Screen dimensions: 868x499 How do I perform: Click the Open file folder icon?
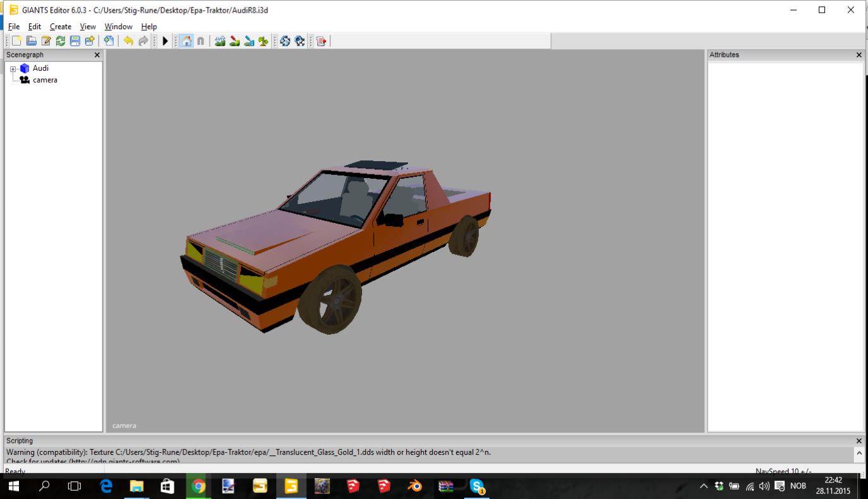(31, 41)
